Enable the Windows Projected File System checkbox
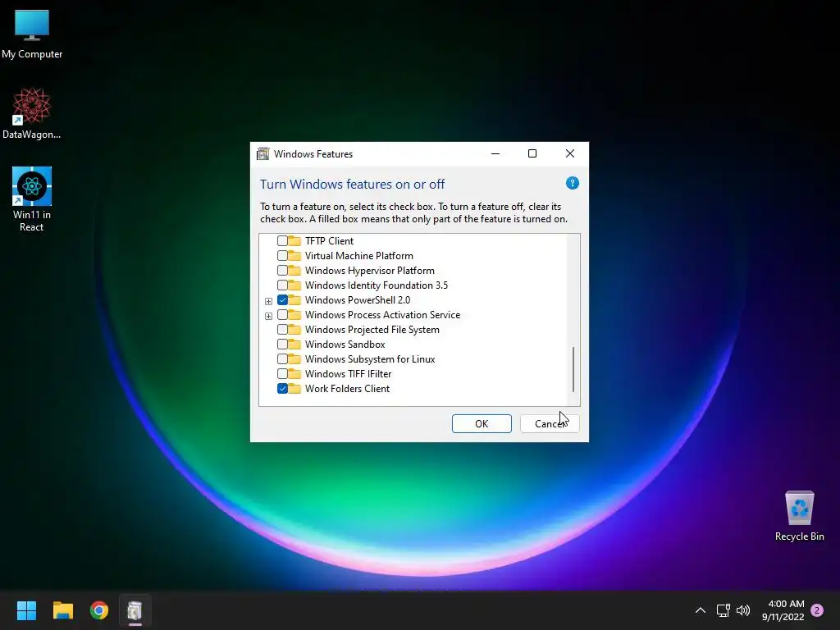The width and height of the screenshot is (840, 630). (x=282, y=330)
